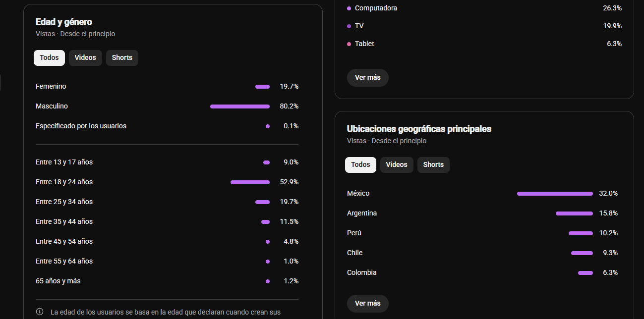The width and height of the screenshot is (644, 319).
Task: Click Especificado por los usuarios dot indicator
Action: coord(268,126)
